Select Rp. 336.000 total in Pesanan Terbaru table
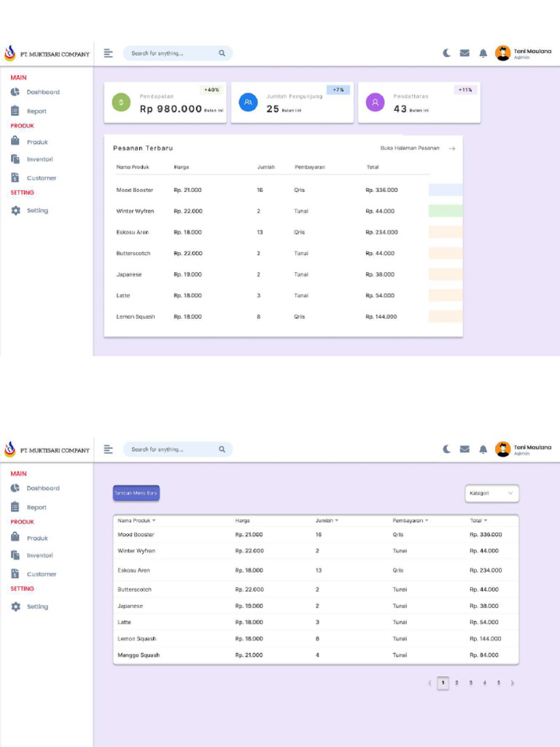This screenshot has height=747, width=560. 381,190
